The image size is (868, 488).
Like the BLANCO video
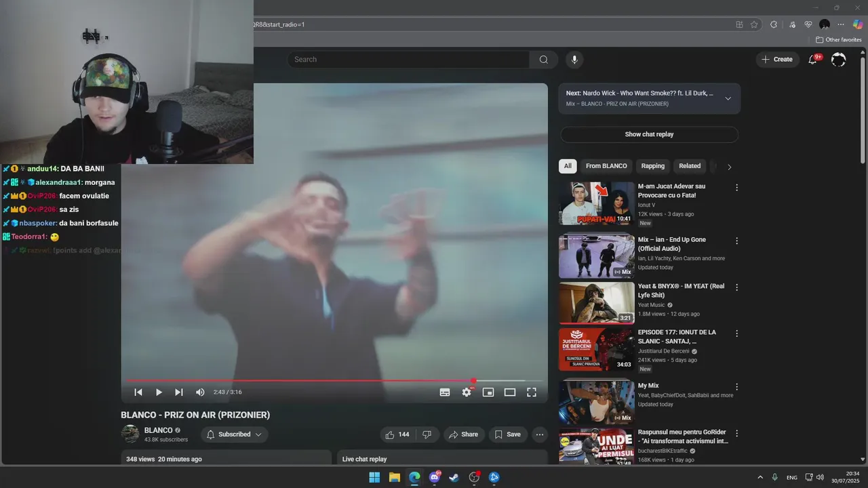point(397,434)
